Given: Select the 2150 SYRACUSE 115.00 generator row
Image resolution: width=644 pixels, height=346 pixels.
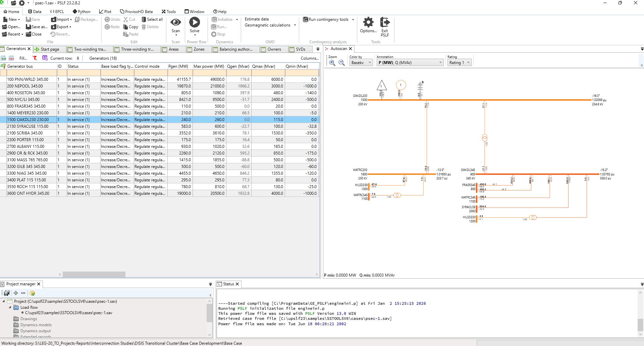Looking at the screenshot, I should (28, 126).
